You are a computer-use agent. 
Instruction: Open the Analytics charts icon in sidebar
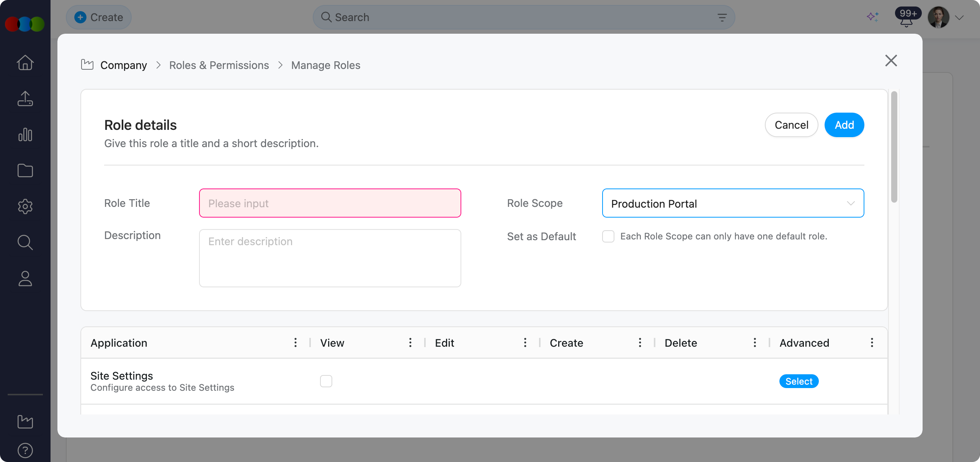[x=25, y=135]
